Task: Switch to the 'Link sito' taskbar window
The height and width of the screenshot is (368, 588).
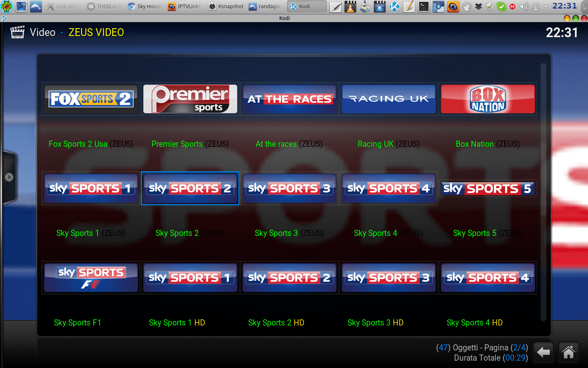Action: [x=64, y=6]
